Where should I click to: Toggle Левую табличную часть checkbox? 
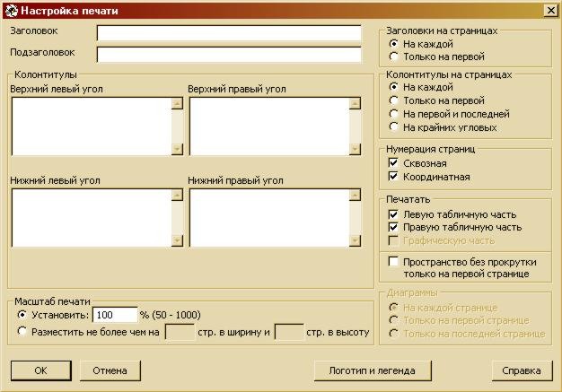click(393, 214)
